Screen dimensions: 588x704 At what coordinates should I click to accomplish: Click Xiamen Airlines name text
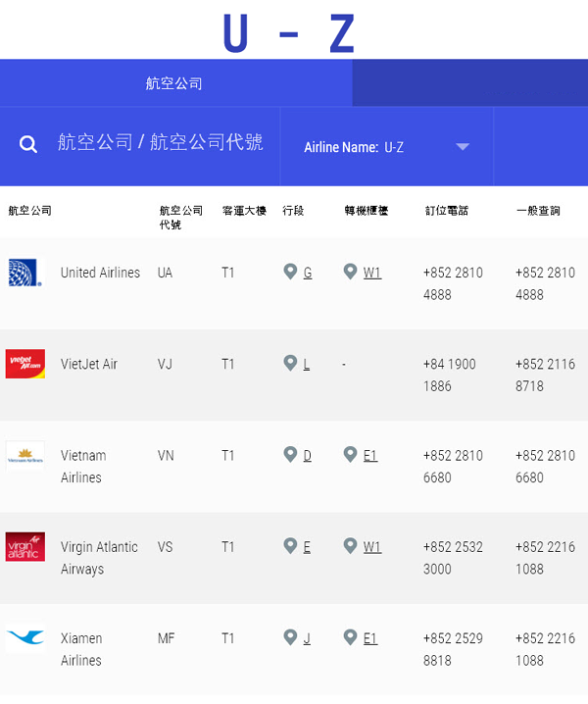point(81,649)
